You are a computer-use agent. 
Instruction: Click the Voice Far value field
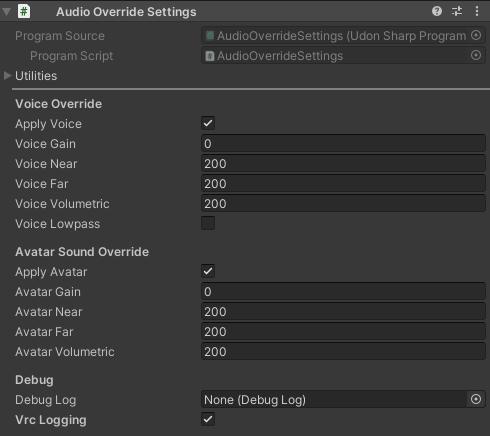click(x=343, y=184)
